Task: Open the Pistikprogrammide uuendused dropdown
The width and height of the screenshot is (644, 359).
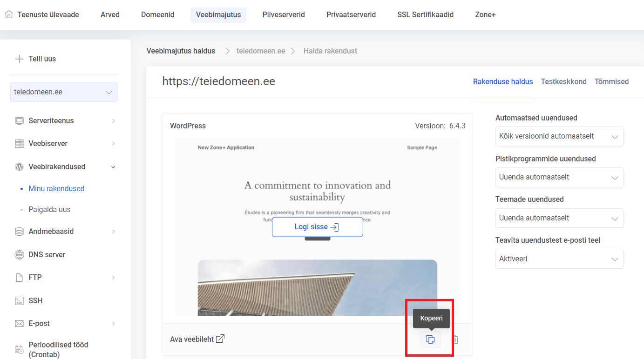Action: coord(559,178)
